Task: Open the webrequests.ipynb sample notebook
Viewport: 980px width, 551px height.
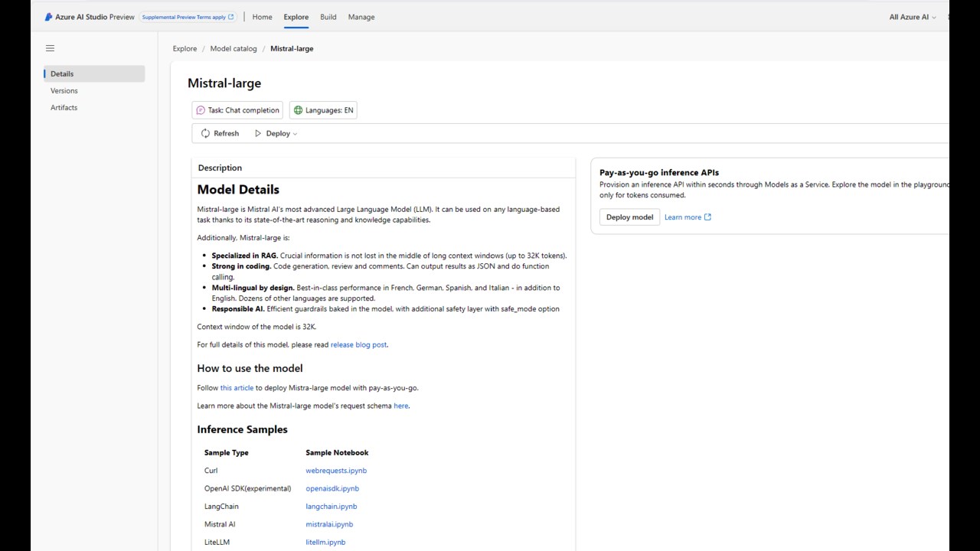Action: pos(336,471)
